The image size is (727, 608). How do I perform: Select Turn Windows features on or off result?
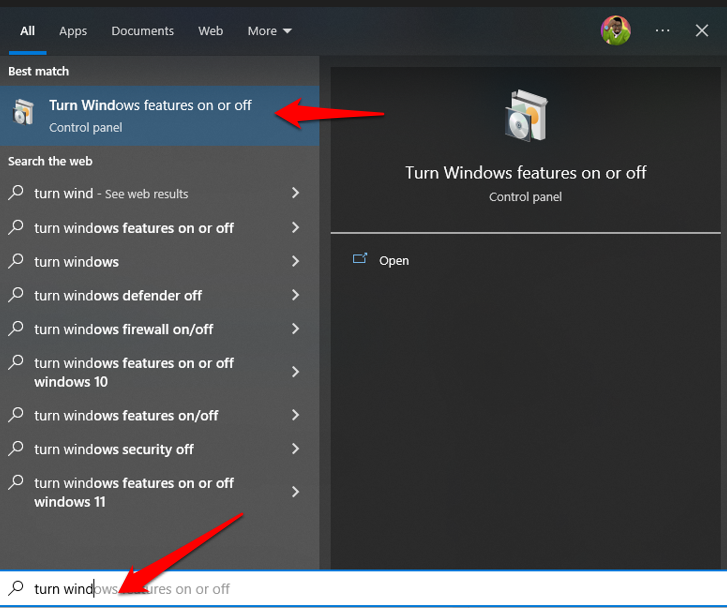tap(159, 115)
